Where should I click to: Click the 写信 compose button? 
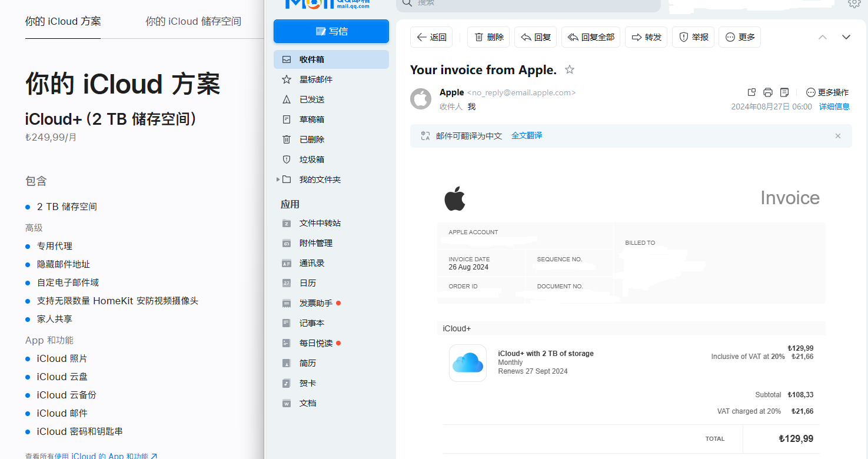(x=331, y=31)
